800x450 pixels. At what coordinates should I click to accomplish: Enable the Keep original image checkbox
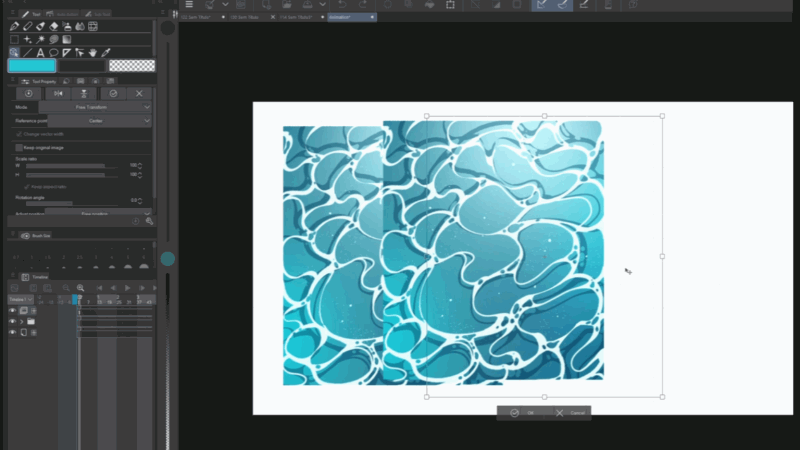(19, 147)
